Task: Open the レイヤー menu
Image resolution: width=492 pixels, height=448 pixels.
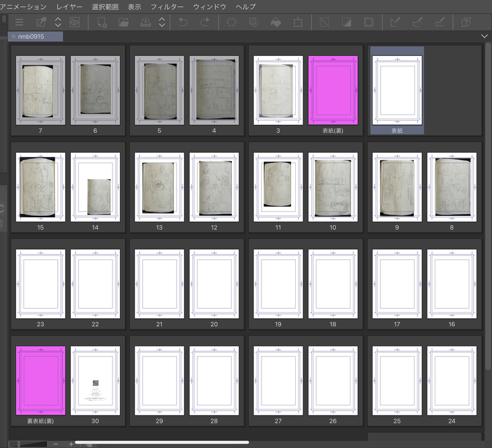Action: click(69, 7)
